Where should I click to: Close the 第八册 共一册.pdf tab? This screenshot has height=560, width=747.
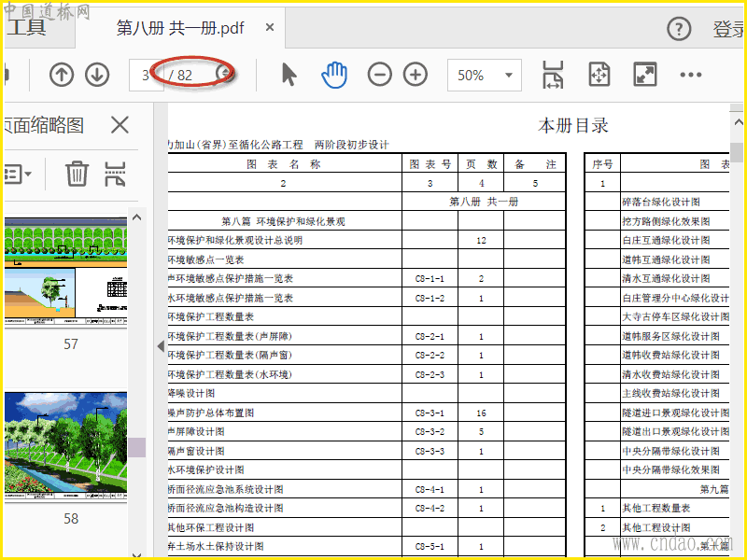click(270, 28)
